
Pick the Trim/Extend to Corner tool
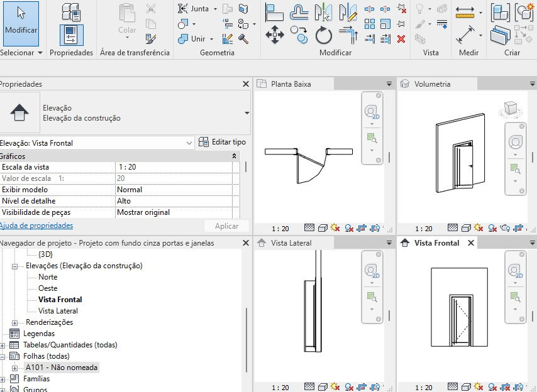348,35
